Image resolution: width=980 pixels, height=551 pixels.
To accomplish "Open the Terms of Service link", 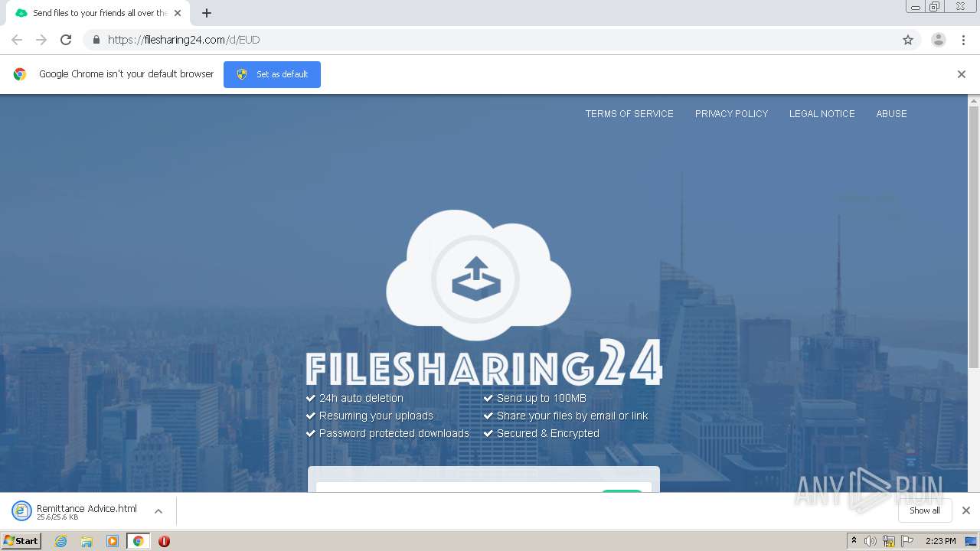I will coord(629,113).
